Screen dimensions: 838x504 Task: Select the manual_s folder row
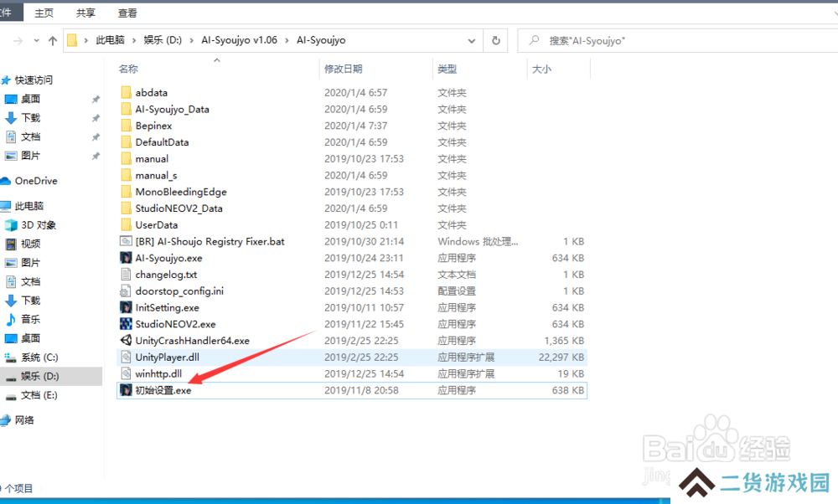(352, 175)
